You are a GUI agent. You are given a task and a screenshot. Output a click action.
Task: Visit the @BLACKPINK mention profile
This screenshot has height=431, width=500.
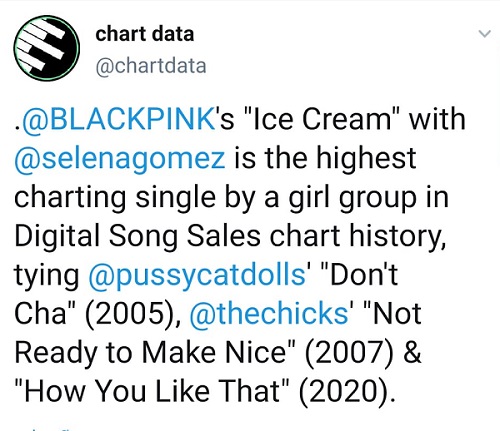pos(118,119)
